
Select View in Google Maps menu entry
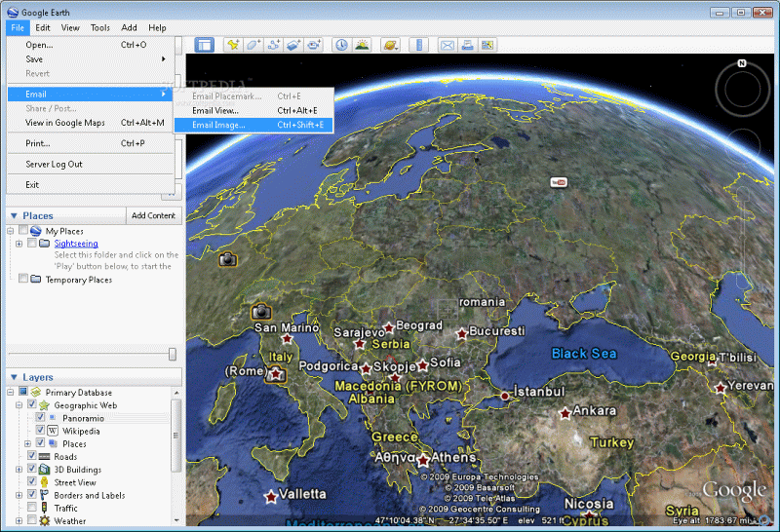[65, 123]
